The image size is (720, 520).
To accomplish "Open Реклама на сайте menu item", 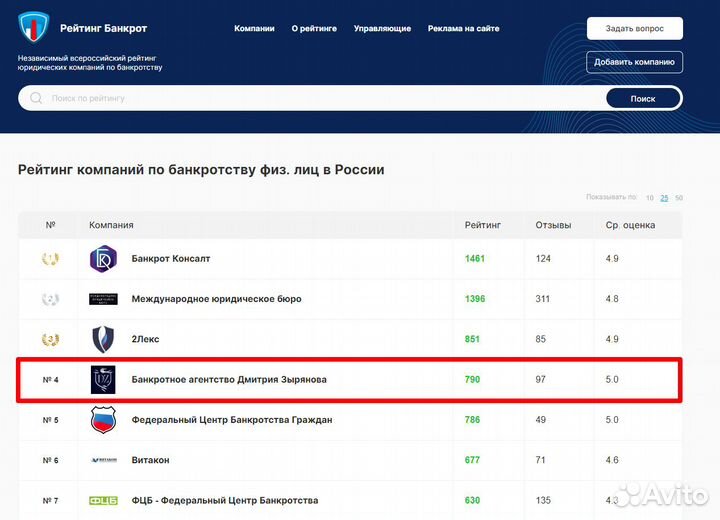I will (x=463, y=28).
